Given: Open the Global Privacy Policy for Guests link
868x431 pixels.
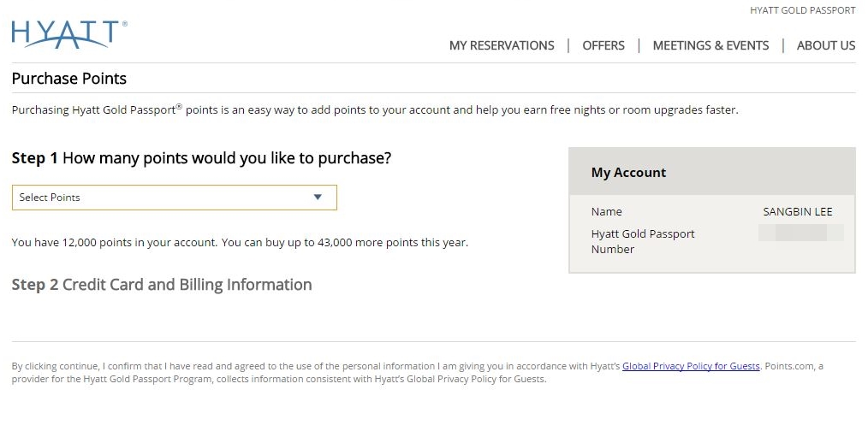Looking at the screenshot, I should 691,366.
